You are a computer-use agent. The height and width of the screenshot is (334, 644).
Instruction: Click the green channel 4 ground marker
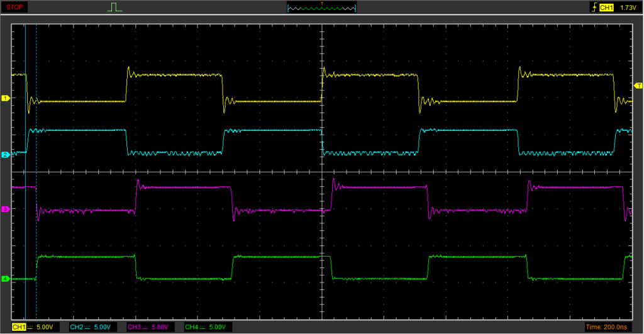(x=6, y=279)
